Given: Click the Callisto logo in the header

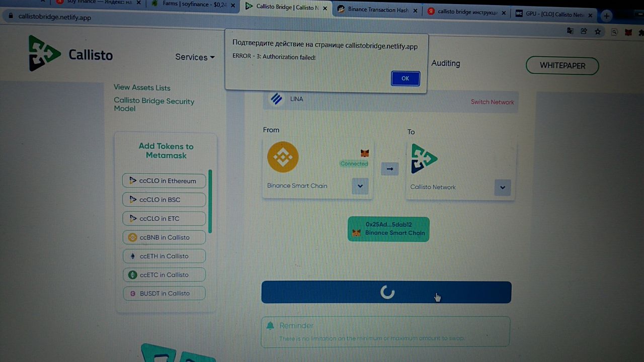Looking at the screenshot, I should 70,54.
